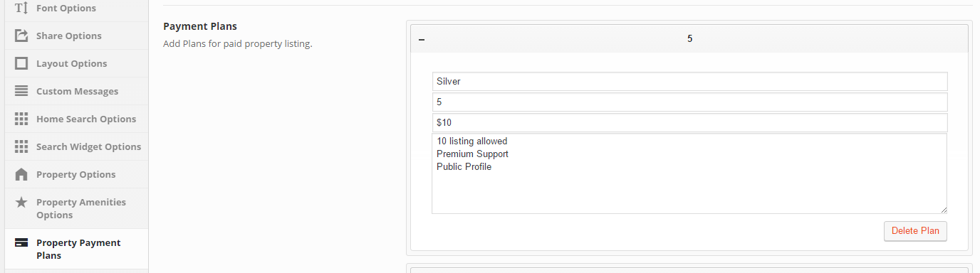Click the Layout Options square icon
Image resolution: width=980 pixels, height=273 pixels.
[21, 63]
